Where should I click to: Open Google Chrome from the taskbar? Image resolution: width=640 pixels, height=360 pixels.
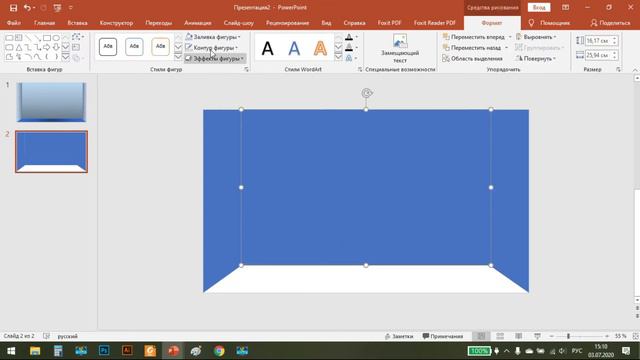pos(219,351)
